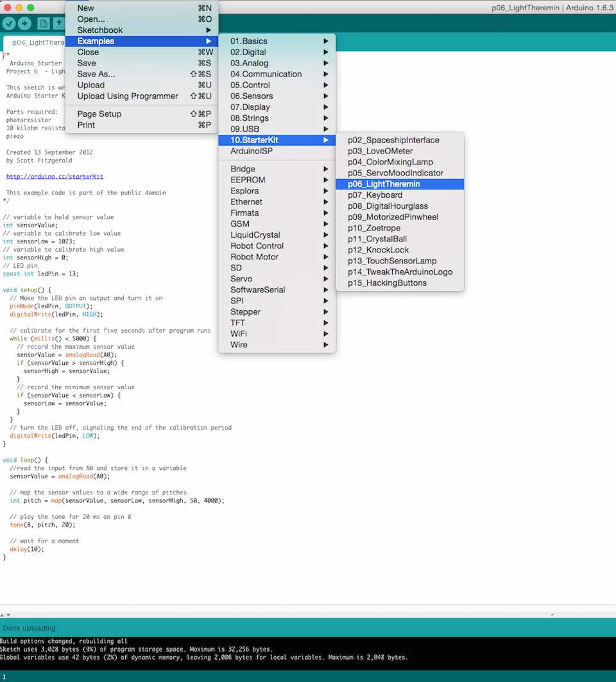Image resolution: width=616 pixels, height=682 pixels.
Task: Open p02_SpaceshipInterface example
Action: (400, 140)
